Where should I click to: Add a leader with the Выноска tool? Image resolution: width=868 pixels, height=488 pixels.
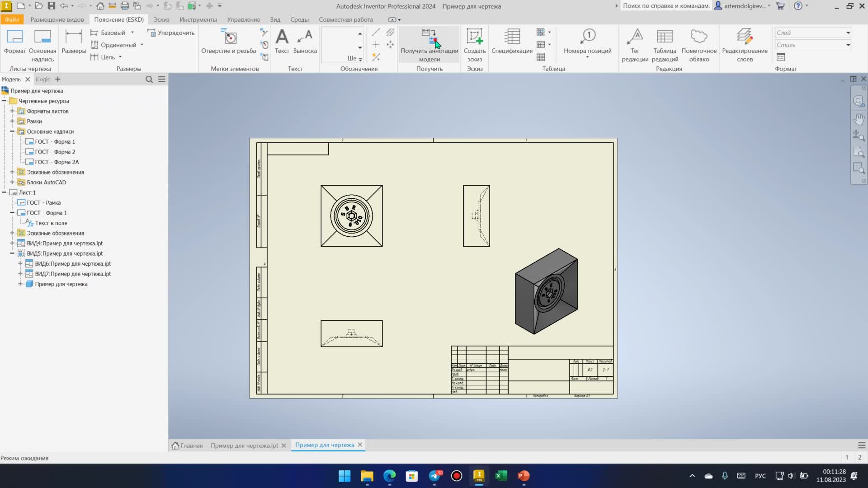click(305, 42)
